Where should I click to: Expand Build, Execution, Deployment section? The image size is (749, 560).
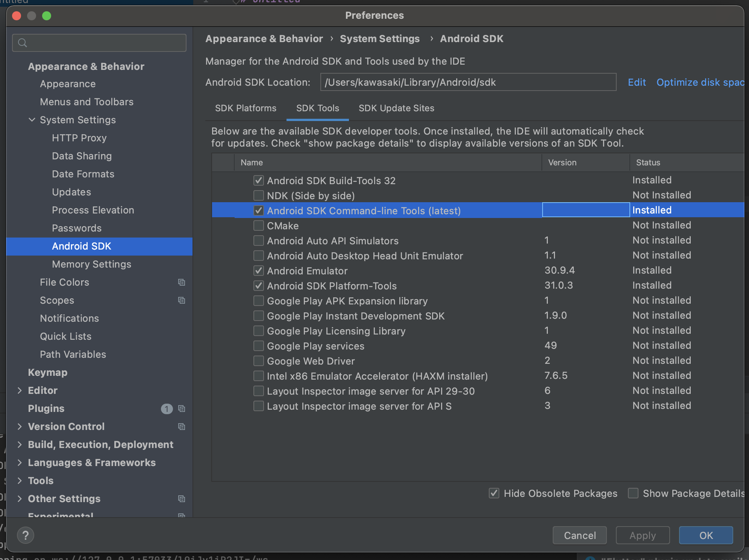20,445
